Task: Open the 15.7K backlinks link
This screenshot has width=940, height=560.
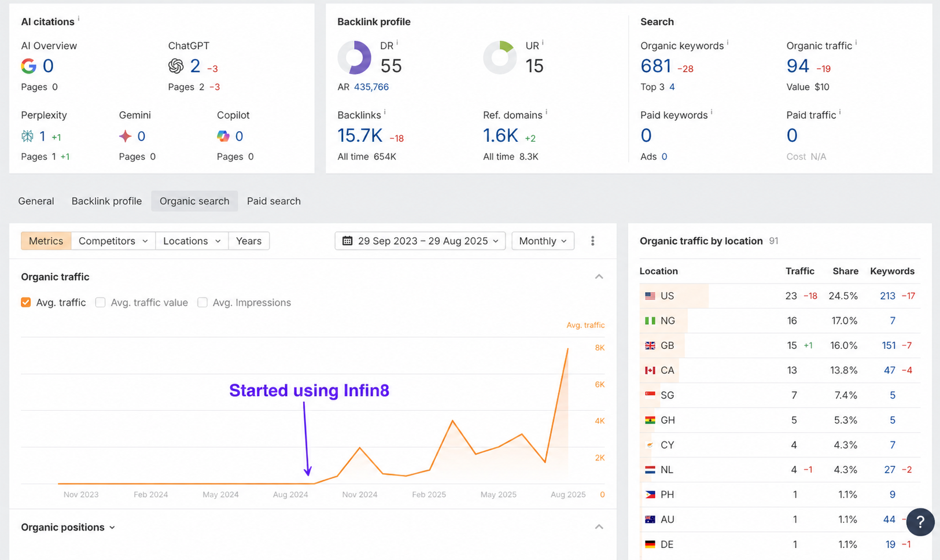Action: click(360, 135)
